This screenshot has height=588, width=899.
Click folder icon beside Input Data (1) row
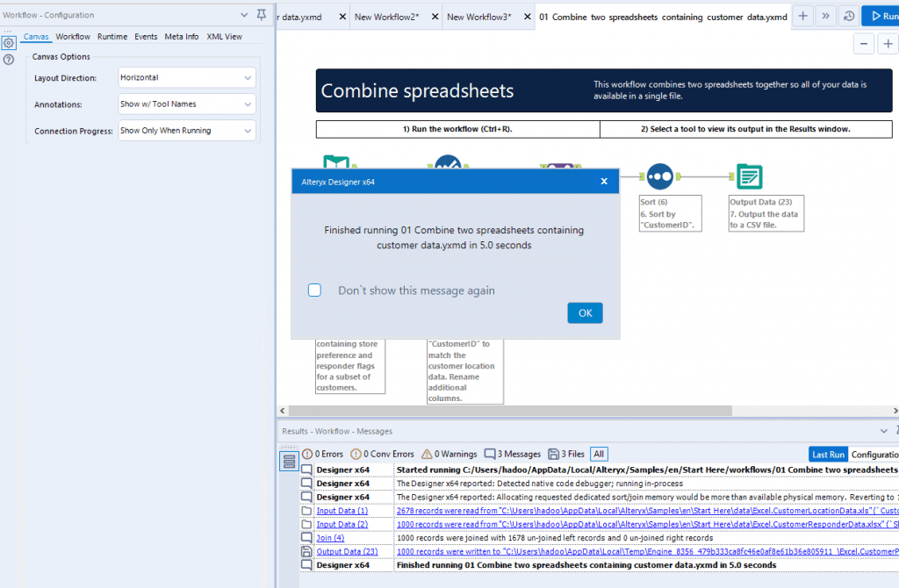click(306, 511)
